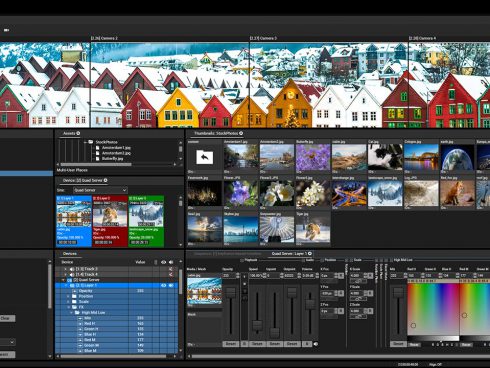Click the Opacity parameter icon in Devices tree
This screenshot has height=368, width=490.
(75, 291)
